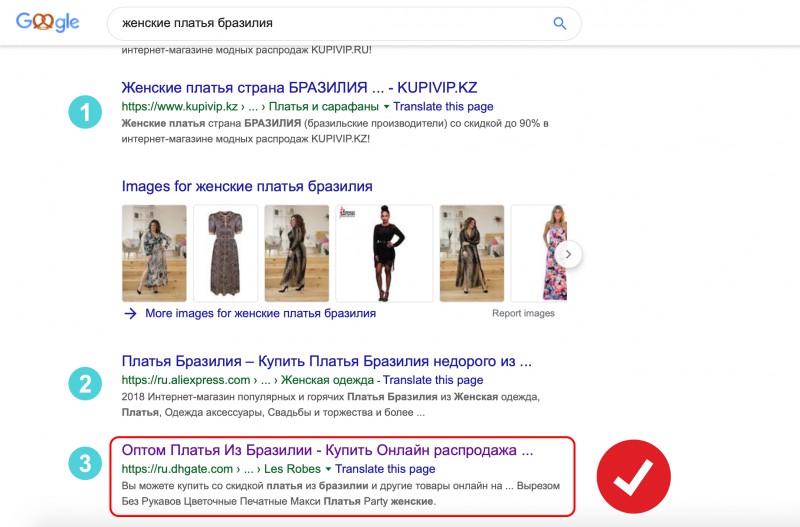This screenshot has height=527, width=800.
Task: Click arrow beside More images link
Action: pyautogui.click(x=130, y=313)
